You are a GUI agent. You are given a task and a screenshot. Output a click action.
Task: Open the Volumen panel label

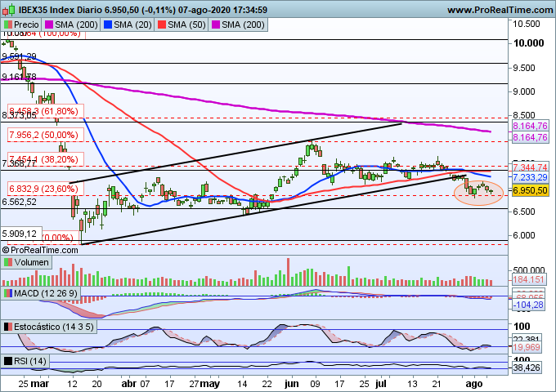click(x=31, y=262)
